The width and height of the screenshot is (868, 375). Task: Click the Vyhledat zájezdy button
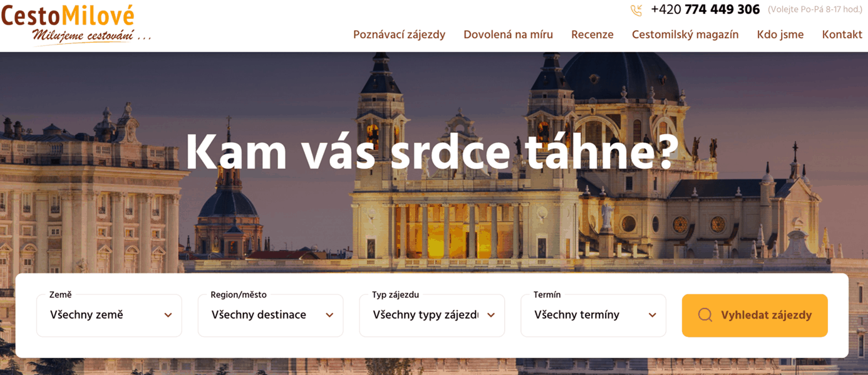click(755, 315)
